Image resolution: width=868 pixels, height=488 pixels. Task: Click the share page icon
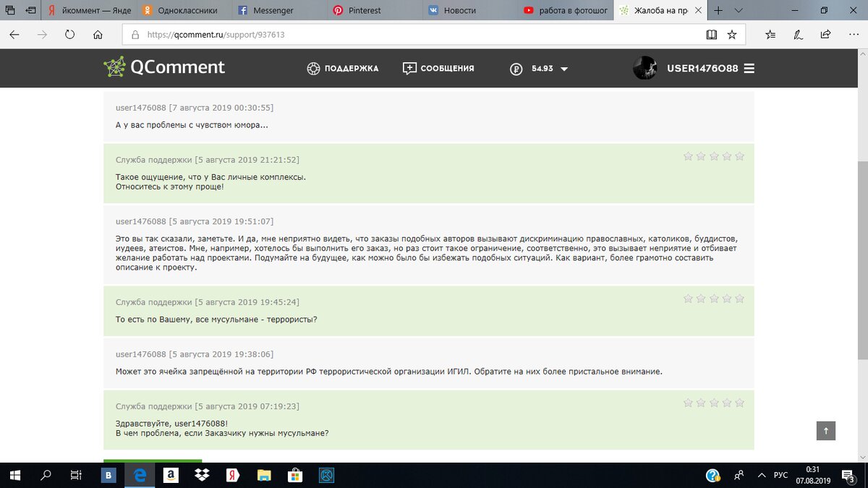tap(825, 34)
